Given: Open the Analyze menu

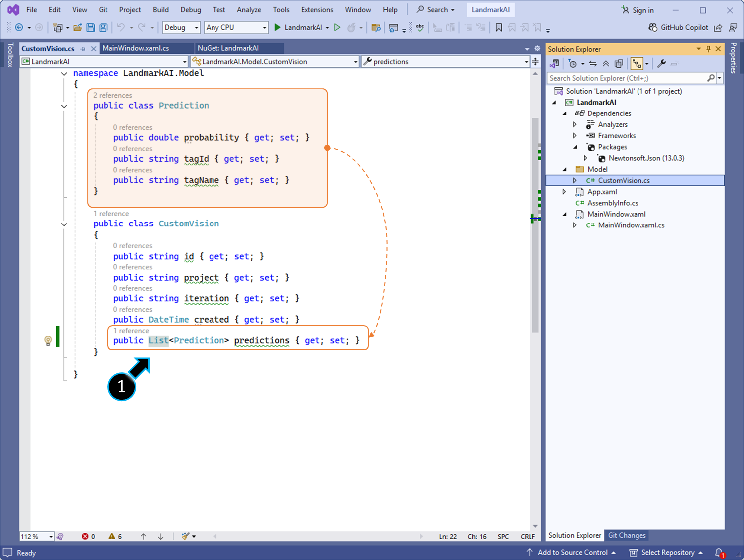Looking at the screenshot, I should (x=249, y=10).
